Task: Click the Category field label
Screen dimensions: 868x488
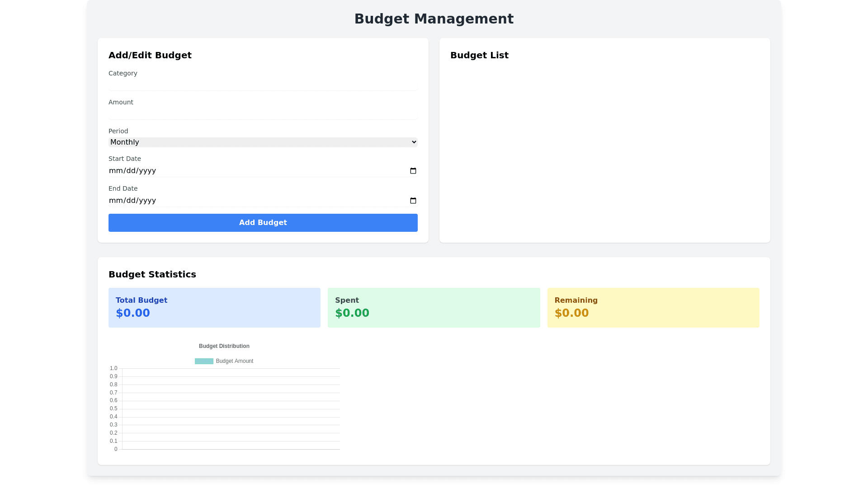Action: 123,73
